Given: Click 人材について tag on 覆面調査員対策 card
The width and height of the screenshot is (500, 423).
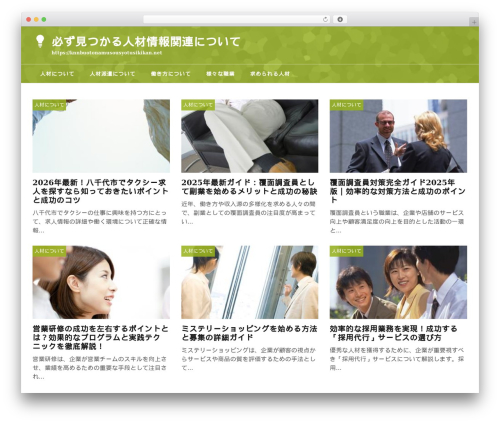Looking at the screenshot, I should point(347,105).
